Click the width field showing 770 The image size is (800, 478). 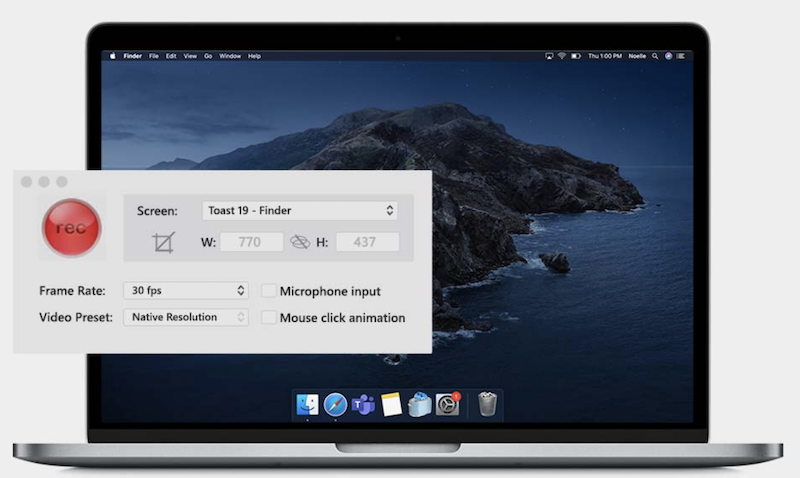[x=251, y=242]
